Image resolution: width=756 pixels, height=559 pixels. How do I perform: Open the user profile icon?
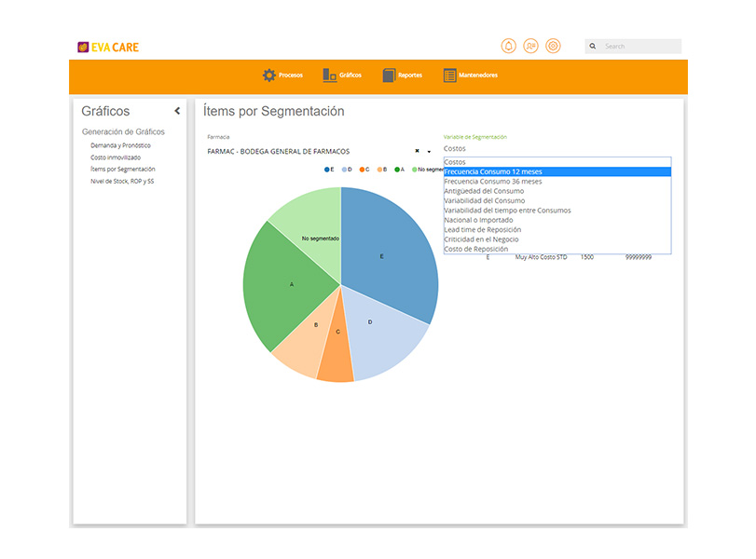[x=530, y=47]
